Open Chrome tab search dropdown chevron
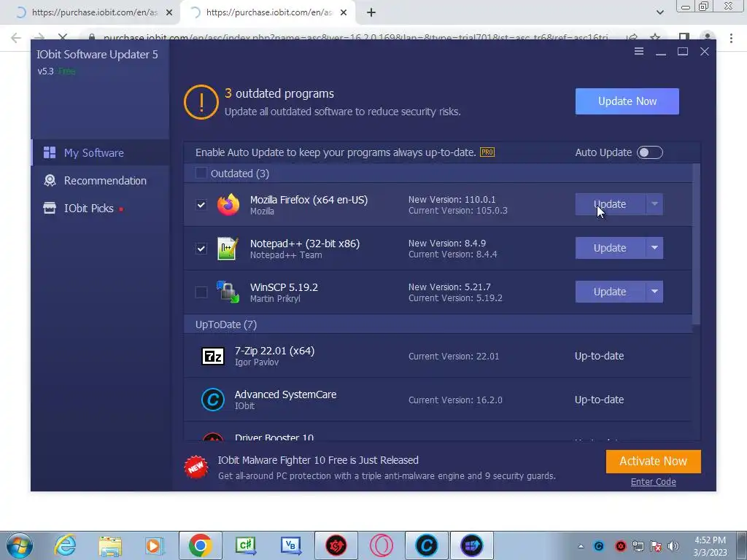The image size is (747, 560). pos(659,12)
